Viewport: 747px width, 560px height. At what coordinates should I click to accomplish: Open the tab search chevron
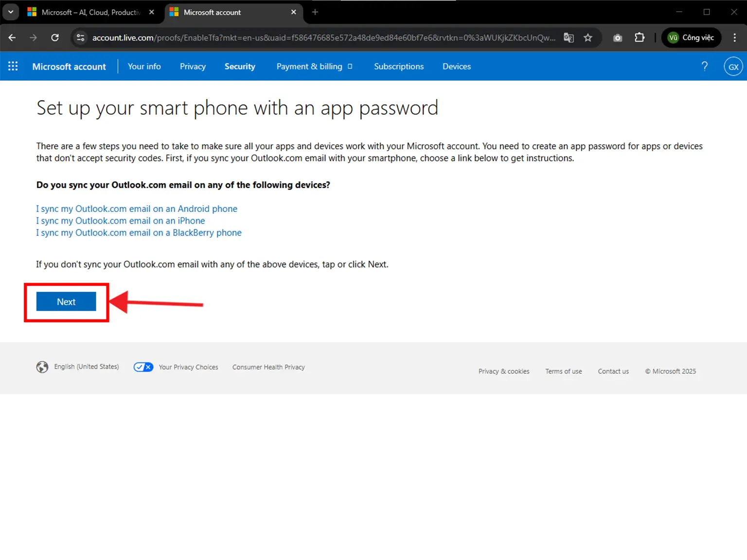[10, 12]
